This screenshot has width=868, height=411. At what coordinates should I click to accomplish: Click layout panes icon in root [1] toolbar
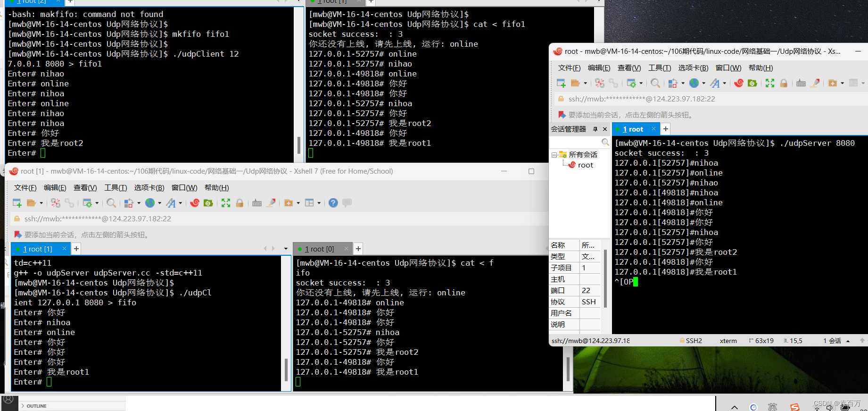(x=309, y=203)
